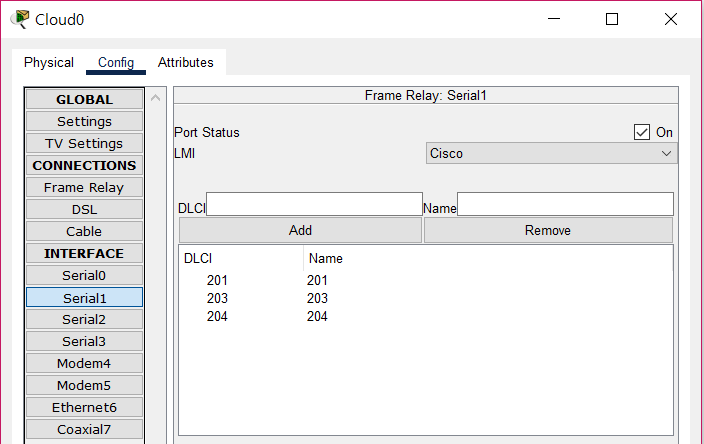Screen dimensions: 704x444
Task: Click the name 201 cell
Action: pyautogui.click(x=317, y=280)
